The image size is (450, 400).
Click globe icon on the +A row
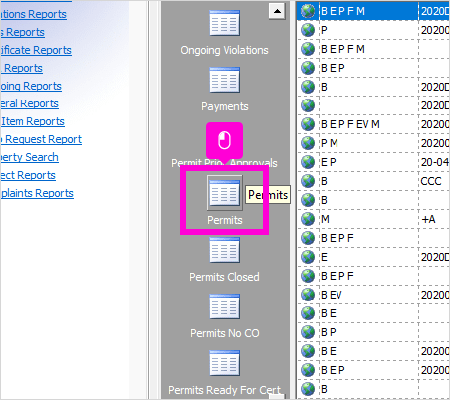pyautogui.click(x=308, y=219)
